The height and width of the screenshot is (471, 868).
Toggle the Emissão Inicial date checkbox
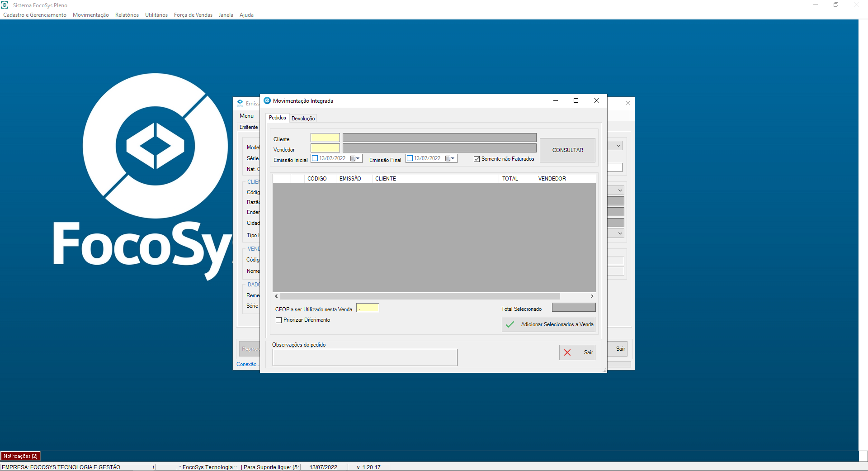tap(315, 158)
